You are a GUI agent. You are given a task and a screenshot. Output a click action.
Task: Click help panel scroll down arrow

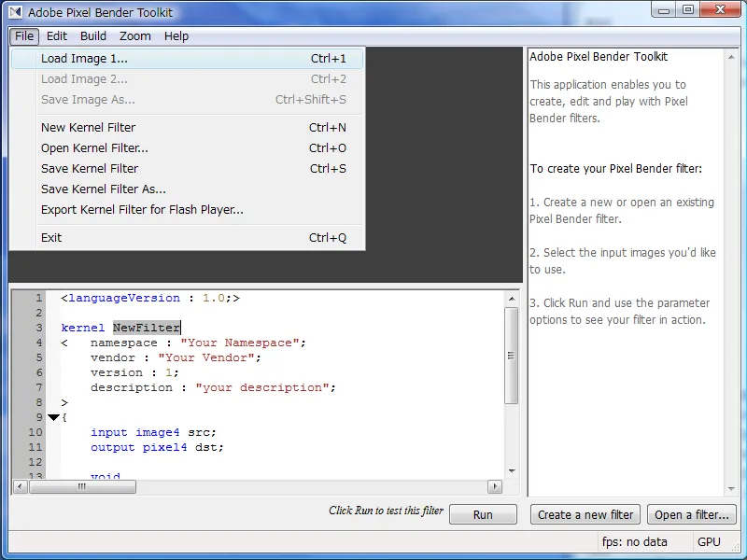[731, 489]
